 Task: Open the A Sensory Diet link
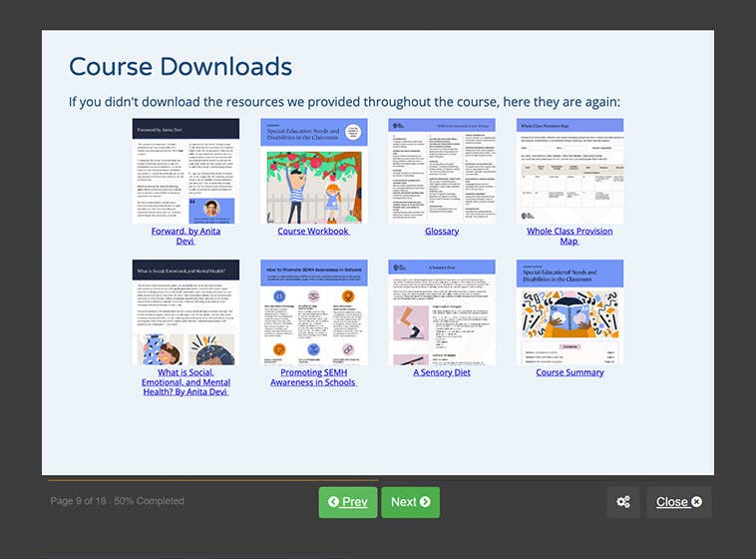pyautogui.click(x=442, y=372)
